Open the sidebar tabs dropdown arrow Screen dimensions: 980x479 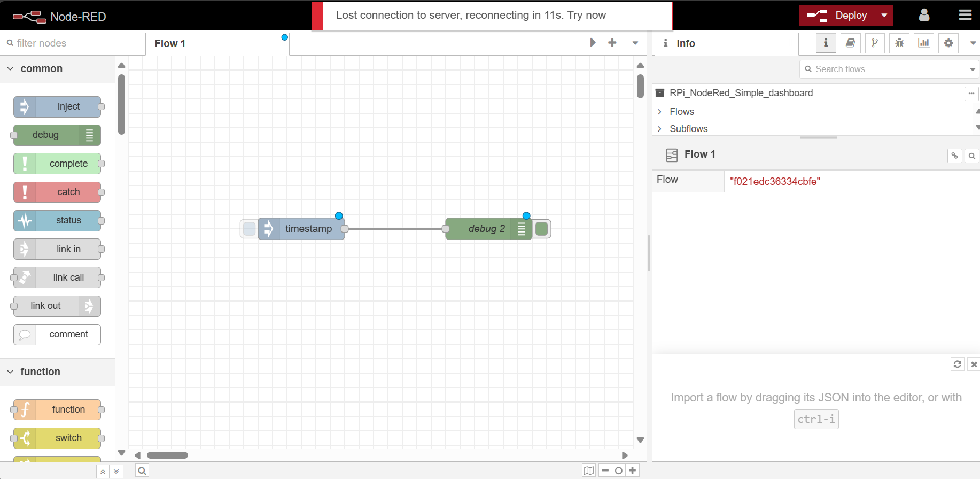[973, 43]
